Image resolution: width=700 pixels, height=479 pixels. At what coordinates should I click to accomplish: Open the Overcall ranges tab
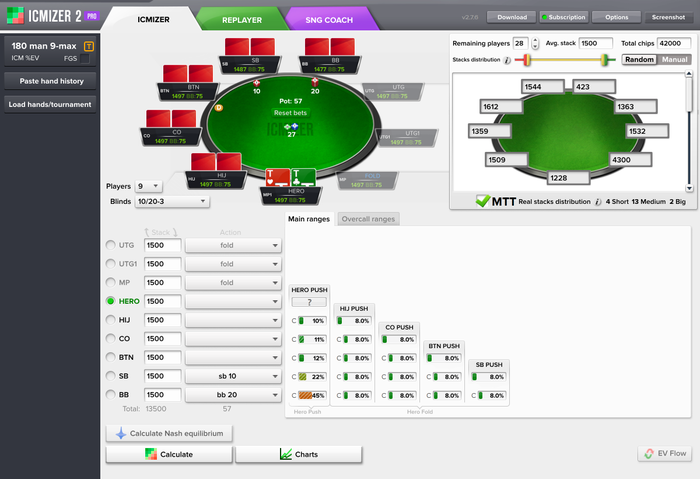pos(368,219)
